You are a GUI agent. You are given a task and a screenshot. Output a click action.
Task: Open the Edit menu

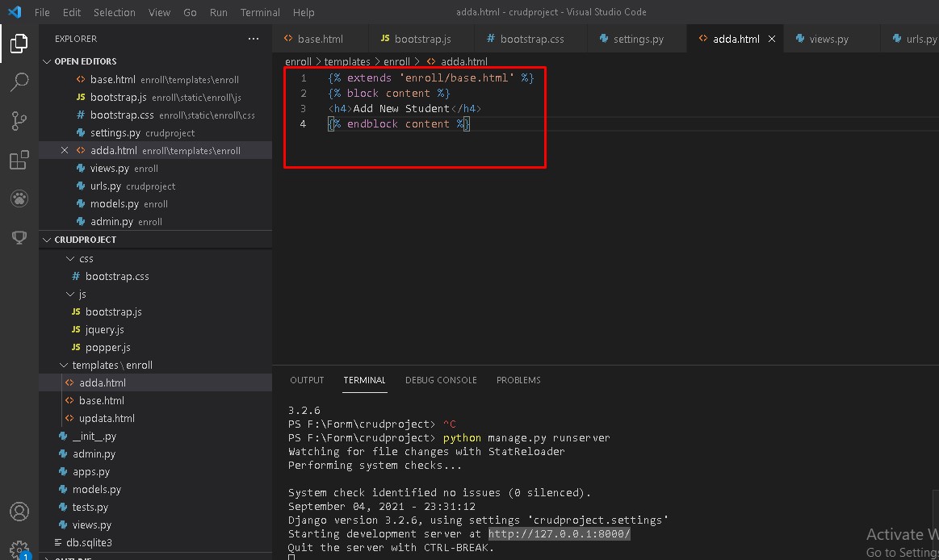click(72, 12)
